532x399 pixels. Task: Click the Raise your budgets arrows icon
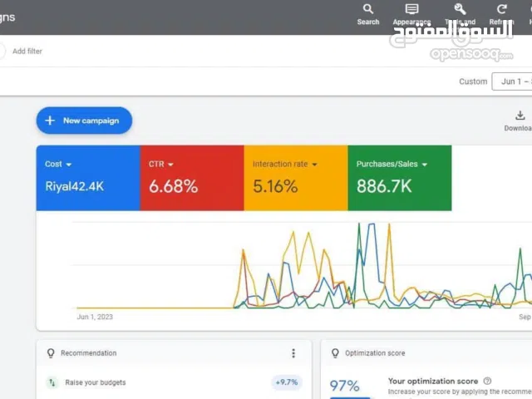52,382
